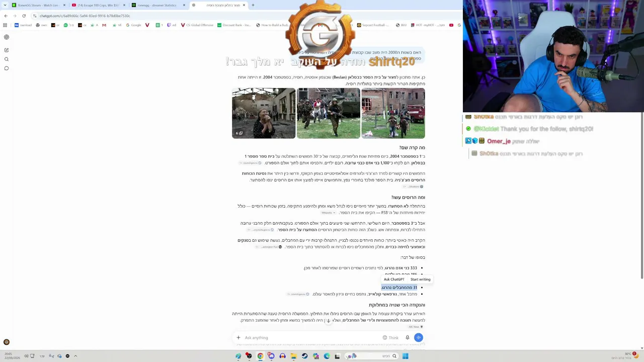Viewport: 644px width, 362px height.
Task: Toggle the Think option in the composer
Action: 390,338
